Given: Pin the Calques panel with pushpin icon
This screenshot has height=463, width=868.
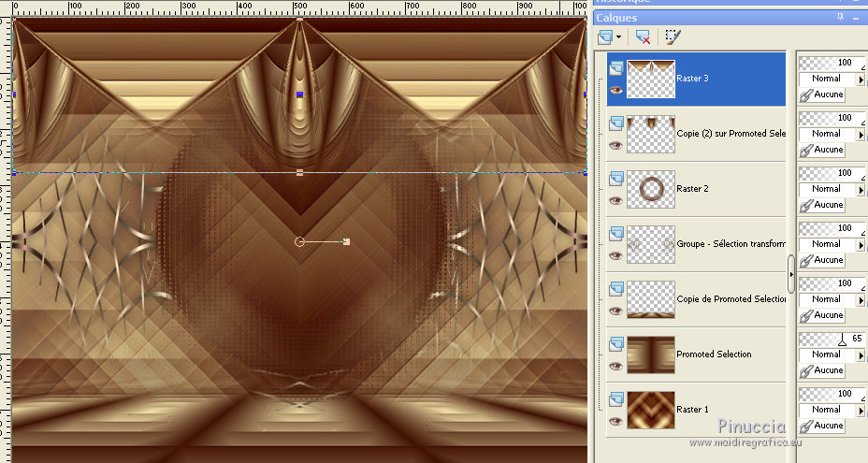Looking at the screenshot, I should pos(840,17).
